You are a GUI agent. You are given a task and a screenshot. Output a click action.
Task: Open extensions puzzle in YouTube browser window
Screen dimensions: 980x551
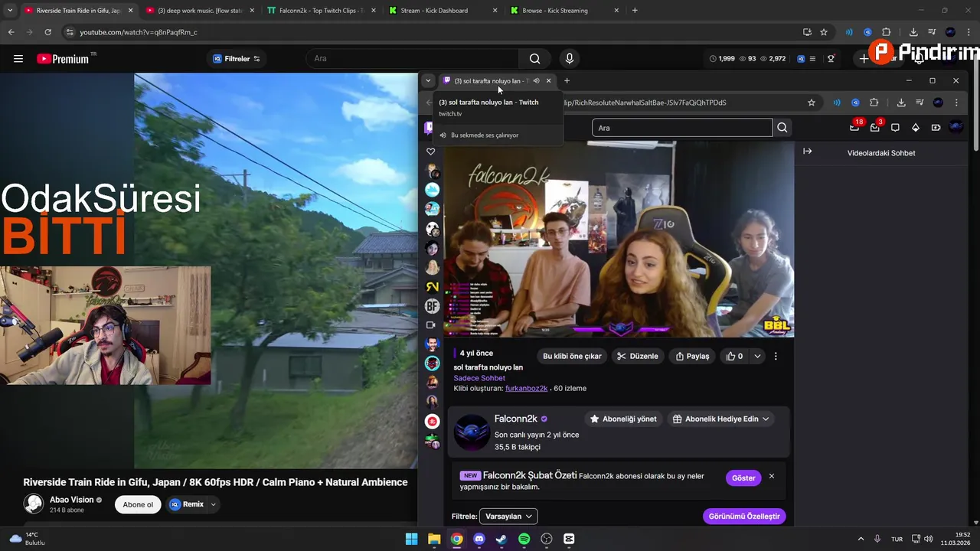pos(886,32)
